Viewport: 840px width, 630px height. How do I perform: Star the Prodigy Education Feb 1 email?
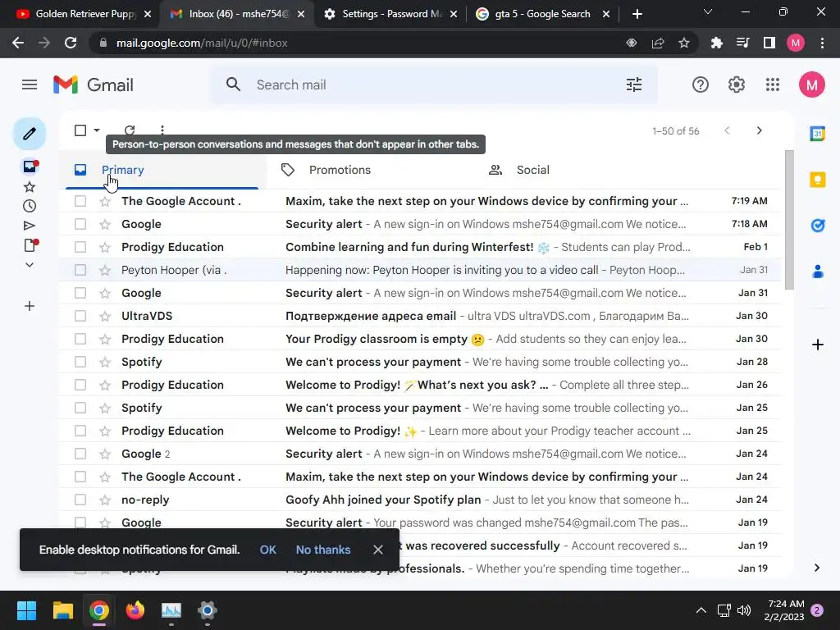click(x=105, y=248)
